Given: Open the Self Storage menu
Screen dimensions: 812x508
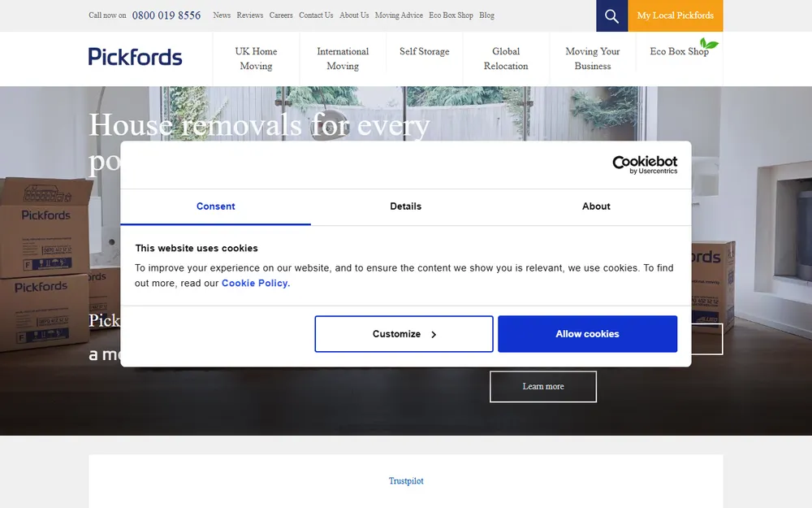Looking at the screenshot, I should click(425, 51).
